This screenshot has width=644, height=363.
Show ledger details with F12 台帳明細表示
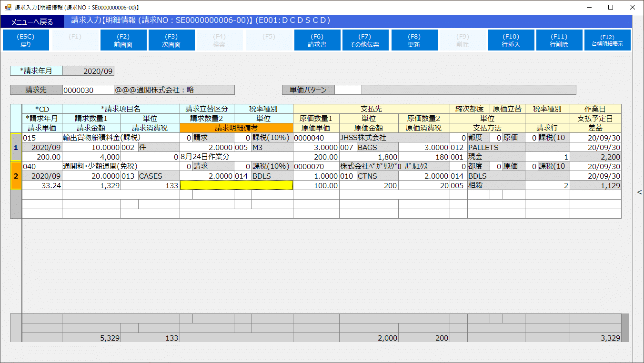(607, 40)
